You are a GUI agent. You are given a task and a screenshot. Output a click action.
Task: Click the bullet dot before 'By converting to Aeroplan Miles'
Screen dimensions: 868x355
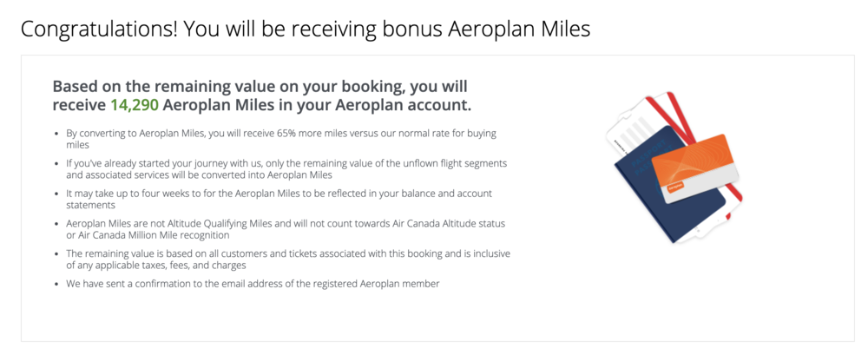56,134
